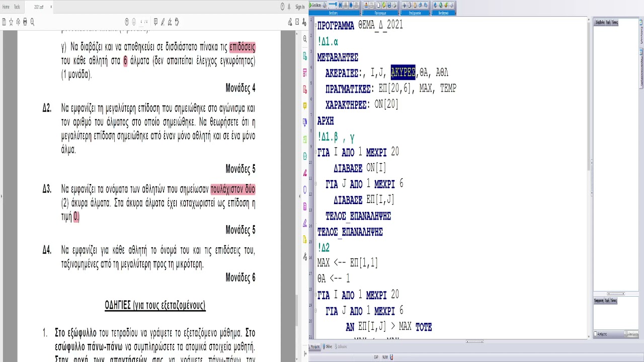Viewport: 644px width, 362px height.
Task: Click the PDF sign document icon
Action: pos(170,22)
